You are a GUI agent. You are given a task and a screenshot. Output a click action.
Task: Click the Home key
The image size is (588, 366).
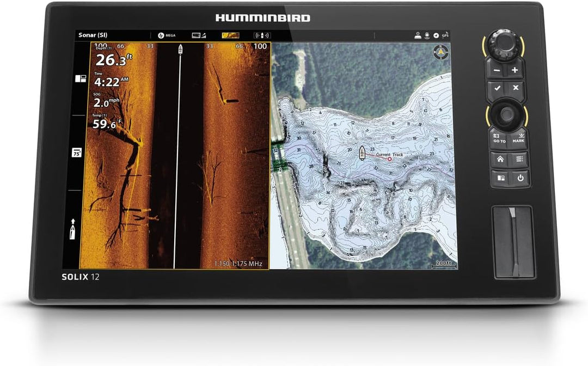500,160
